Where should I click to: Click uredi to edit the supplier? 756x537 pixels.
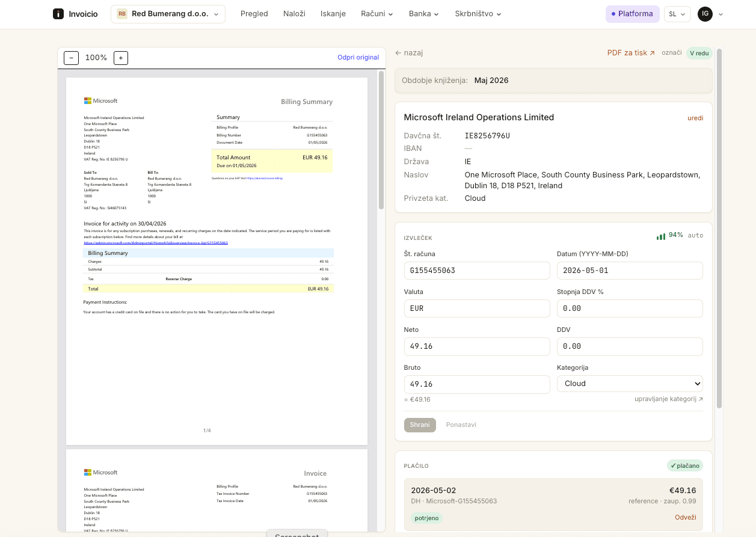695,118
